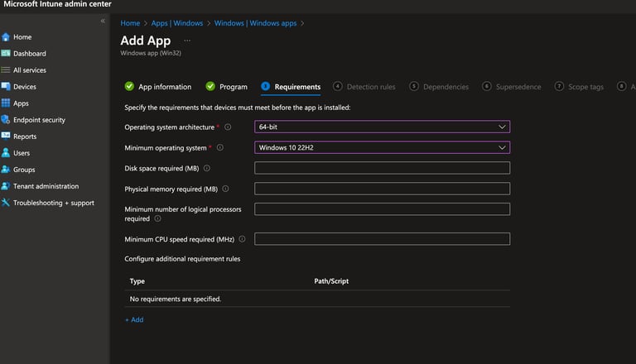This screenshot has width=636, height=364.
Task: Show info for Minimum operating system
Action: tap(219, 147)
